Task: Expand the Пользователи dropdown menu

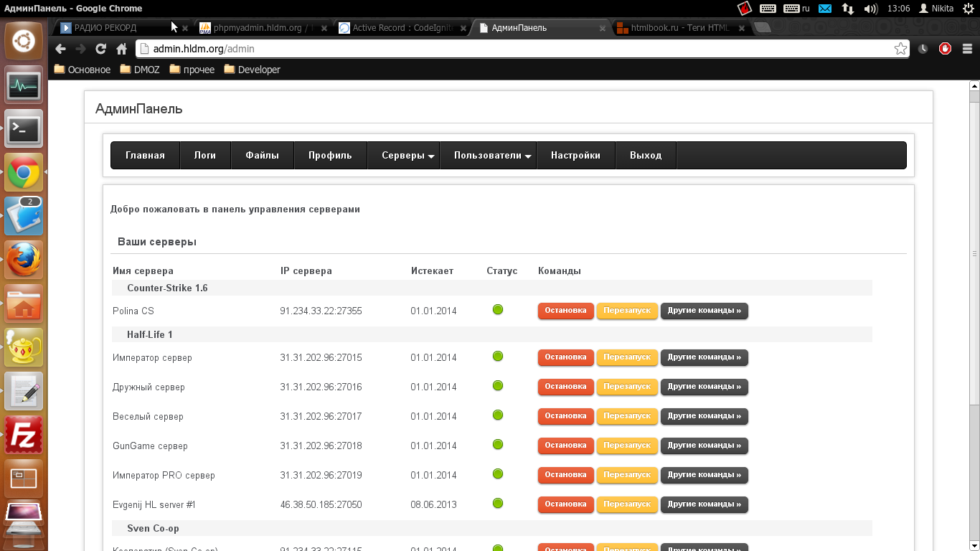Action: coord(492,156)
